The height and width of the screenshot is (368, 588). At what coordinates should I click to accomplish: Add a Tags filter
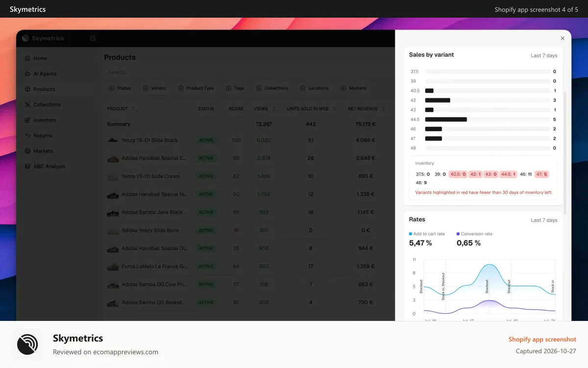point(235,88)
